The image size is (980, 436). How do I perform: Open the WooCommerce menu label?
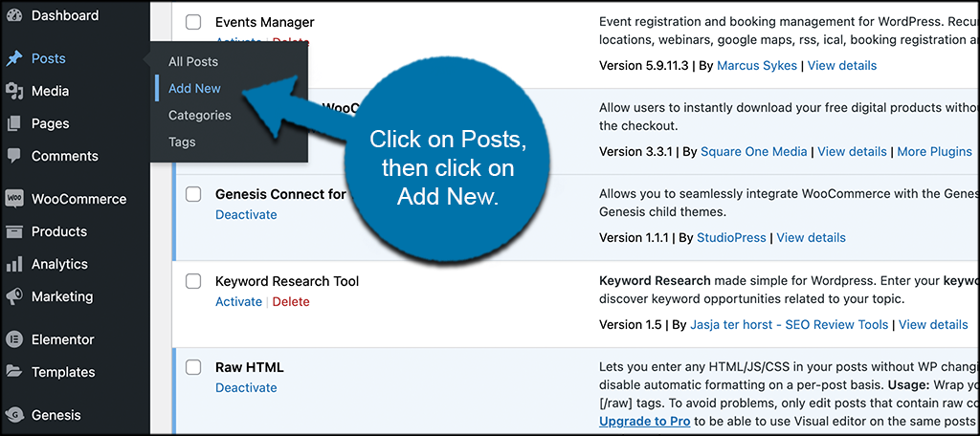point(78,199)
